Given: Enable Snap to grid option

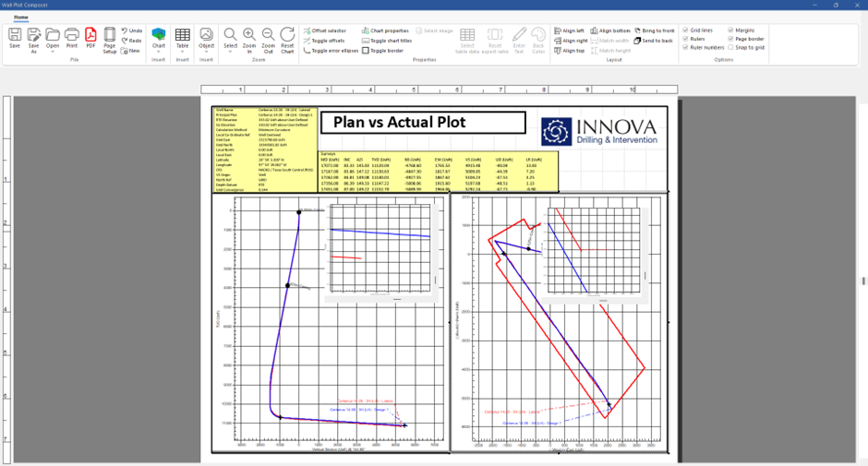Looking at the screenshot, I should (x=730, y=47).
